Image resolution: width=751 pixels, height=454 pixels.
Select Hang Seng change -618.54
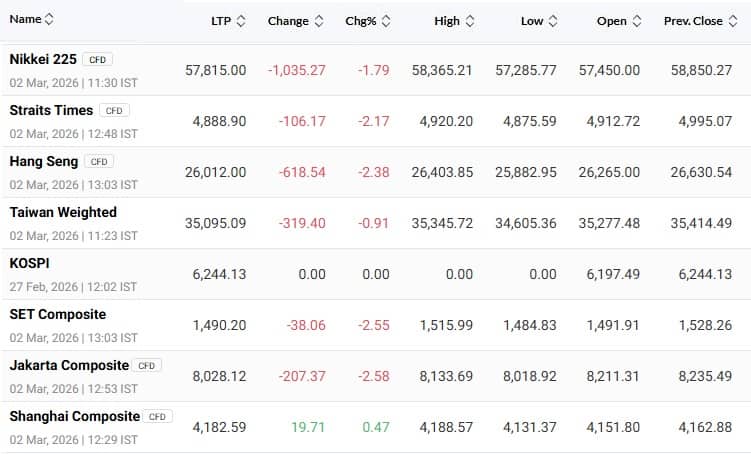point(302,172)
